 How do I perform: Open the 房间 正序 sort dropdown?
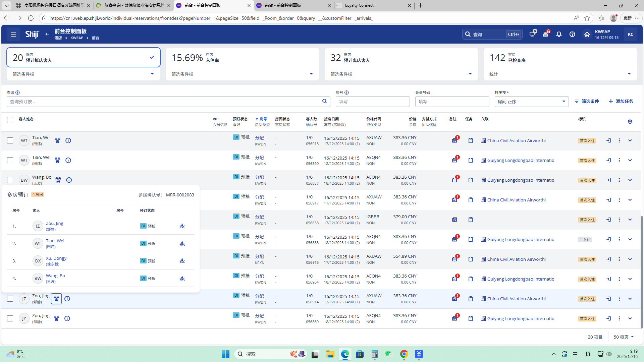point(531,102)
